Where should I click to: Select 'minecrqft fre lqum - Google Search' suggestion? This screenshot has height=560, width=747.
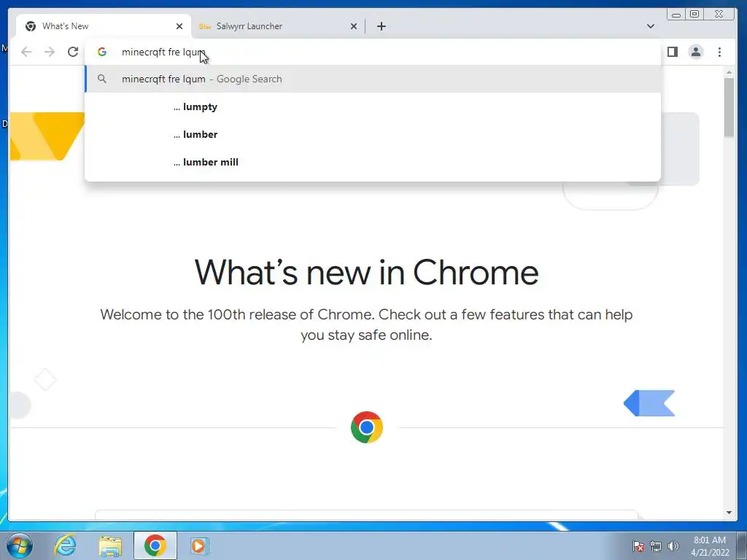[x=373, y=79]
